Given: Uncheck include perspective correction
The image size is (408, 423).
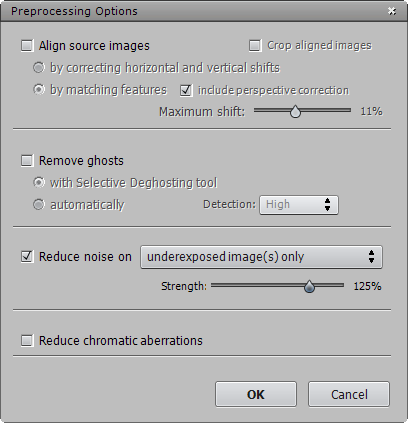Looking at the screenshot, I should coord(186,90).
